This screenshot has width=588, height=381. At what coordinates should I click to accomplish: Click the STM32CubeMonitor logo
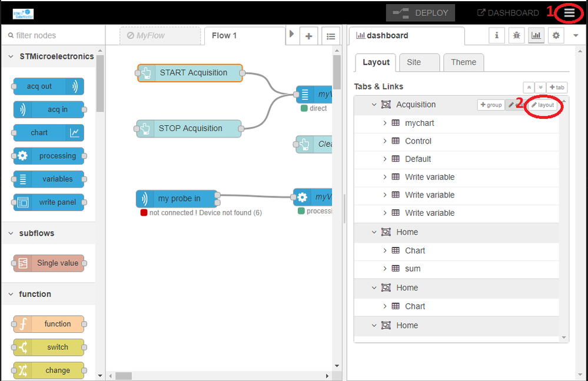[x=24, y=14]
